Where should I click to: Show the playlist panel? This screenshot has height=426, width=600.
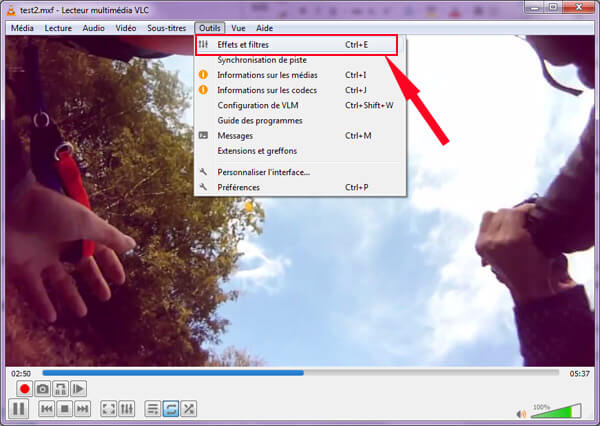pos(153,409)
